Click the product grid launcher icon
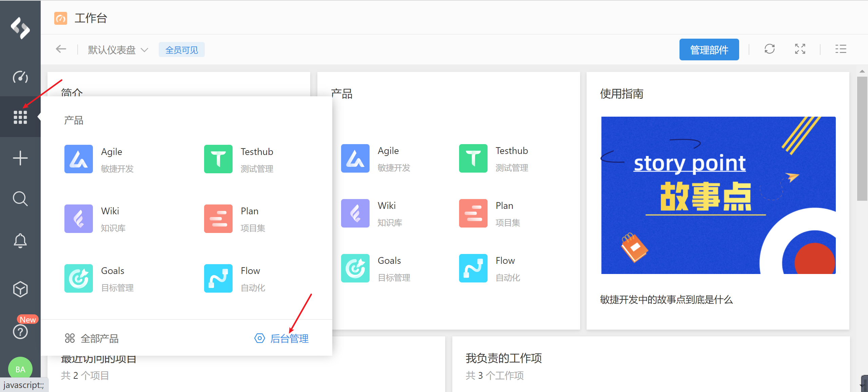The width and height of the screenshot is (868, 392). tap(20, 117)
